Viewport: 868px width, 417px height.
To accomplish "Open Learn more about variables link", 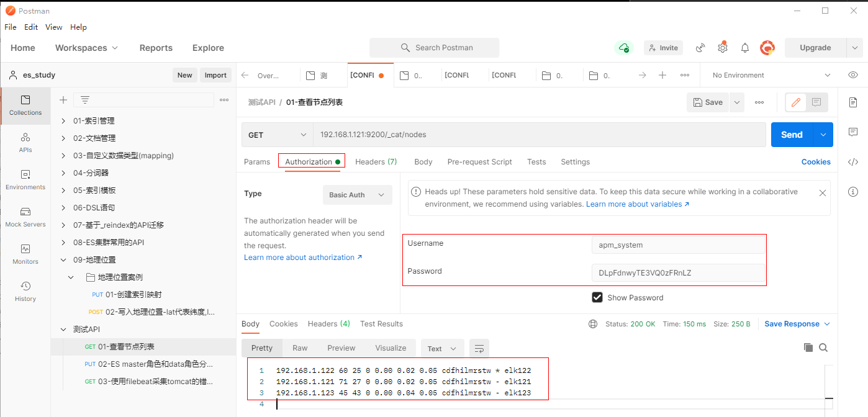I will pos(637,204).
